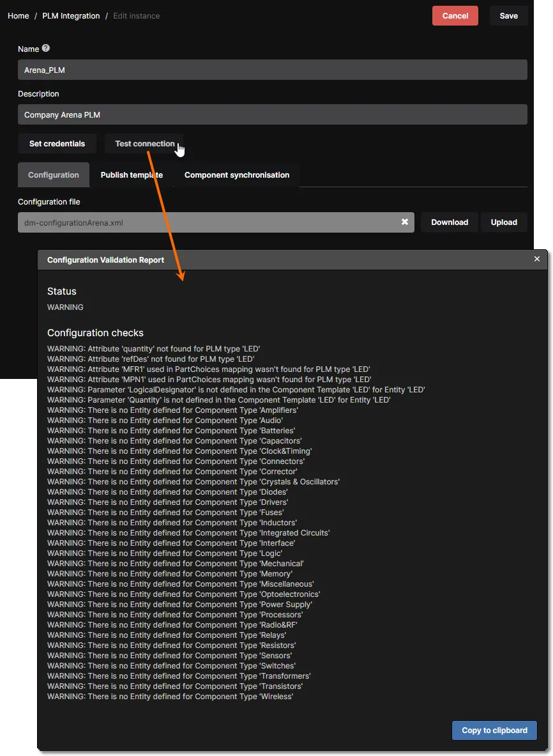The height and width of the screenshot is (756, 553).
Task: Click warning for Component Type 'Logic'
Action: (165, 553)
